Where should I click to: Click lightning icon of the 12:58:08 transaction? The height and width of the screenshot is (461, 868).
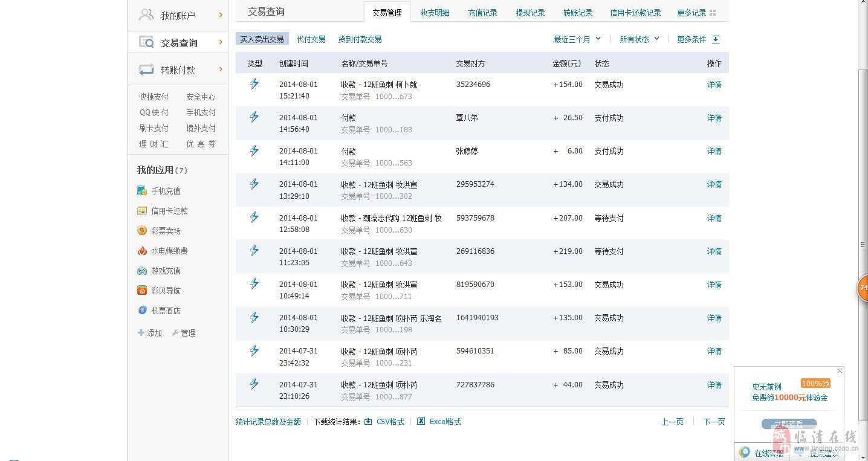[x=254, y=217]
